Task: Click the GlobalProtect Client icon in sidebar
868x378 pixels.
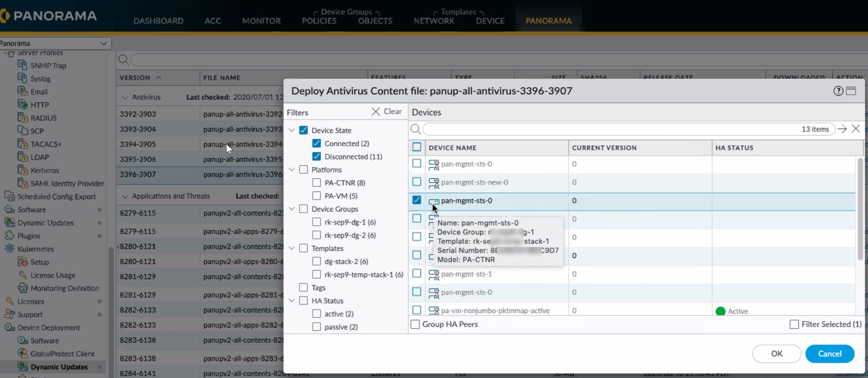Action: click(22, 353)
